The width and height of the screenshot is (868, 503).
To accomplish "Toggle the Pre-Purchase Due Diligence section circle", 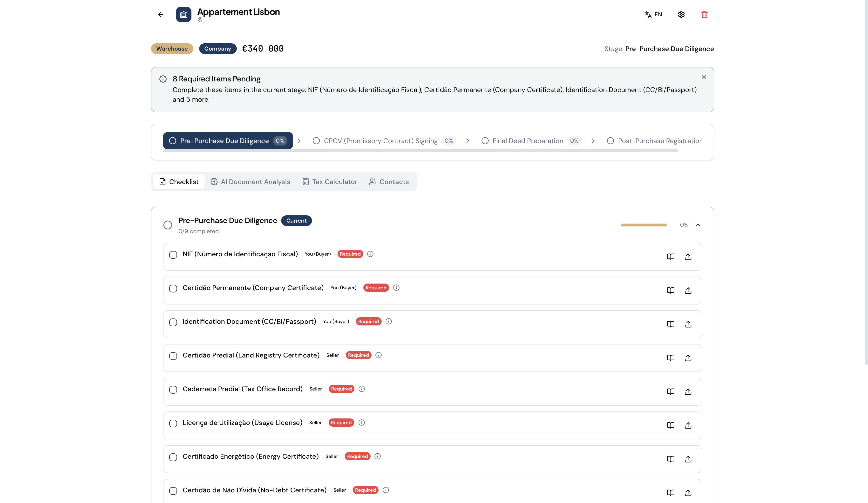I will pyautogui.click(x=168, y=225).
